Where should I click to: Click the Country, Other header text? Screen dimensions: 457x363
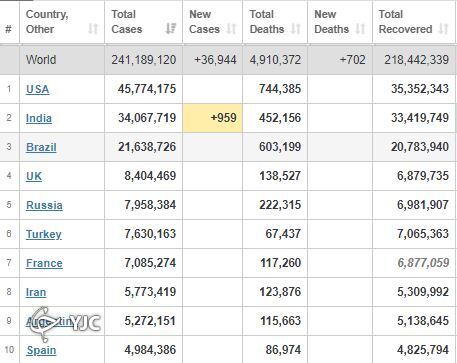point(47,22)
